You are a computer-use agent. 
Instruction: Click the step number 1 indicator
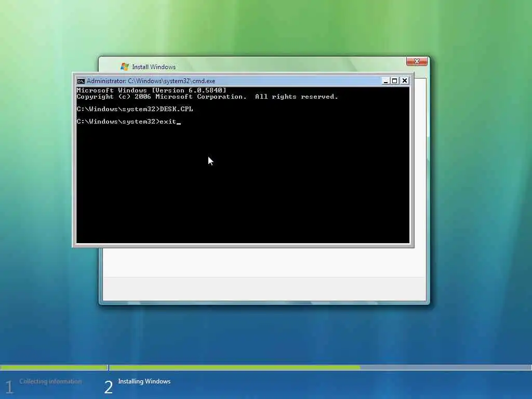[x=9, y=387]
